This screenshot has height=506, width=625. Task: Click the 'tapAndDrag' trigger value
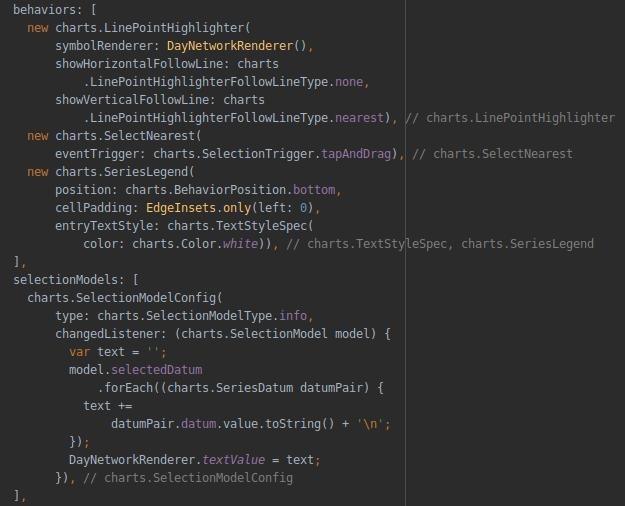coord(356,154)
